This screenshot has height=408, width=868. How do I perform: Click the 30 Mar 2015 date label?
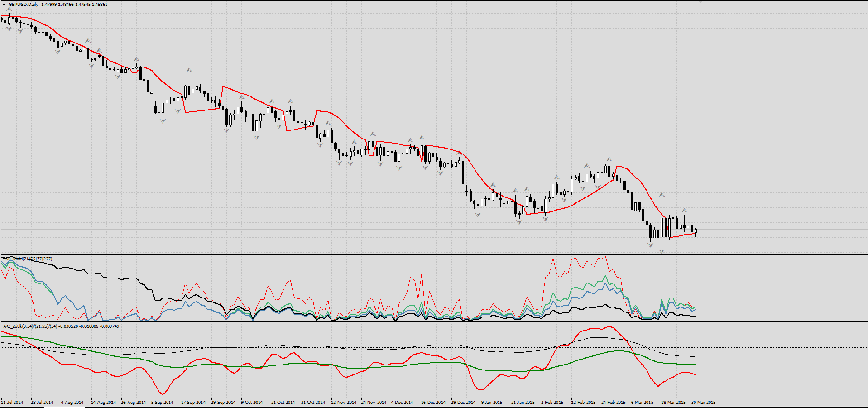703,402
